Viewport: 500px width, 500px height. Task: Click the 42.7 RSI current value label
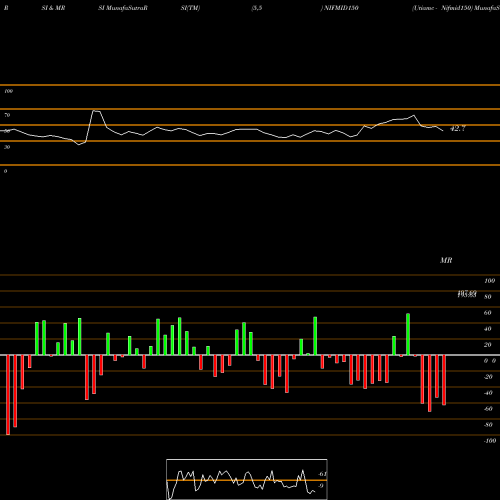tap(458, 129)
